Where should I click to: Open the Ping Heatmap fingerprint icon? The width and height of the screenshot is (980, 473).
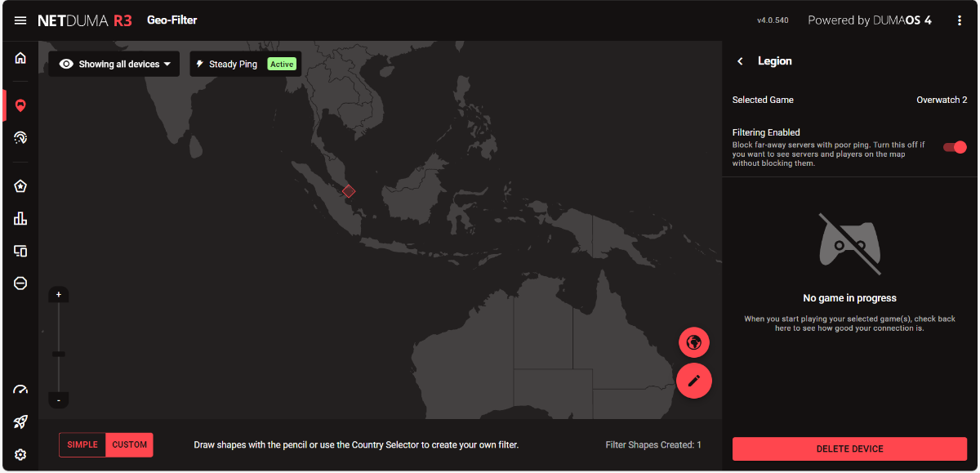(x=20, y=138)
